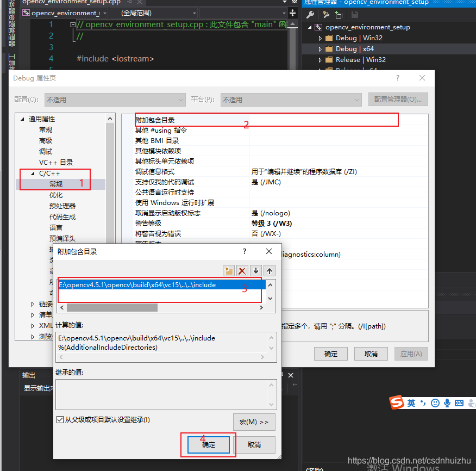Click the Debug | x64 folder icon
The image size is (476, 471).
pyautogui.click(x=329, y=49)
